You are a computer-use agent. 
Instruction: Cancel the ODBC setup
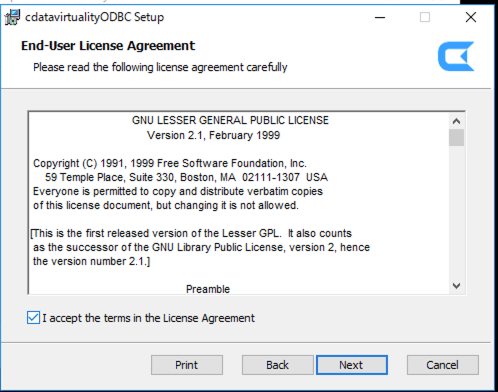pyautogui.click(x=443, y=365)
